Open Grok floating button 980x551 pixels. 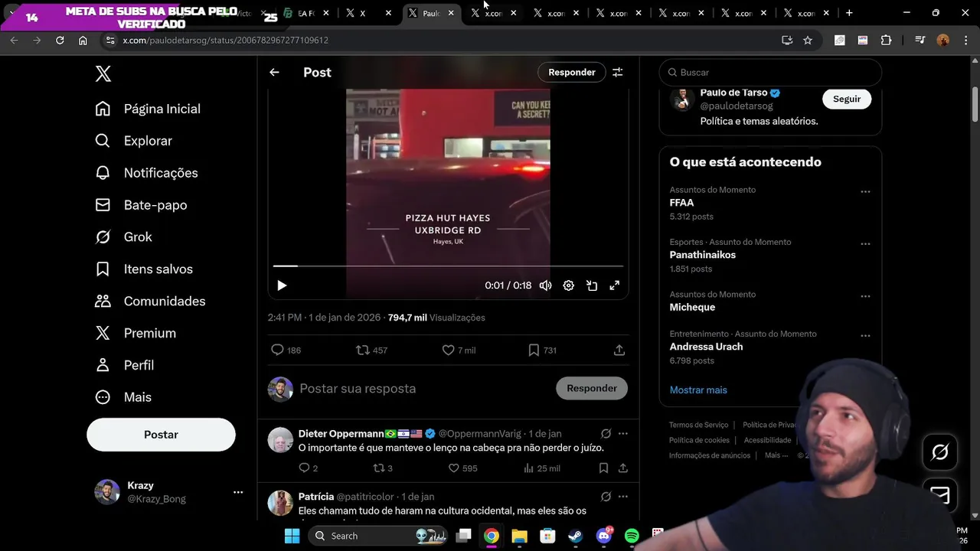[940, 452]
